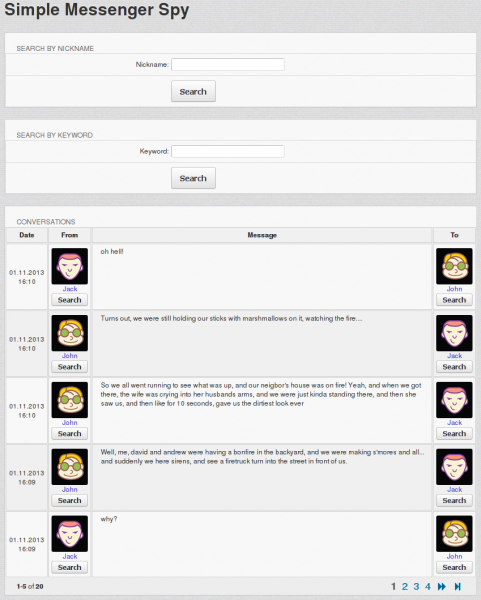Focus the Nickname input field
Viewport: 481px width, 600px height.
228,64
